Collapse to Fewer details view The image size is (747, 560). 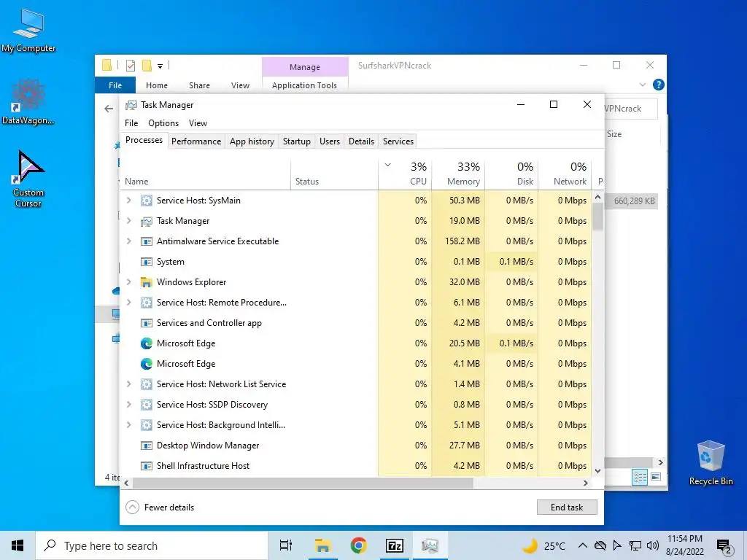160,507
